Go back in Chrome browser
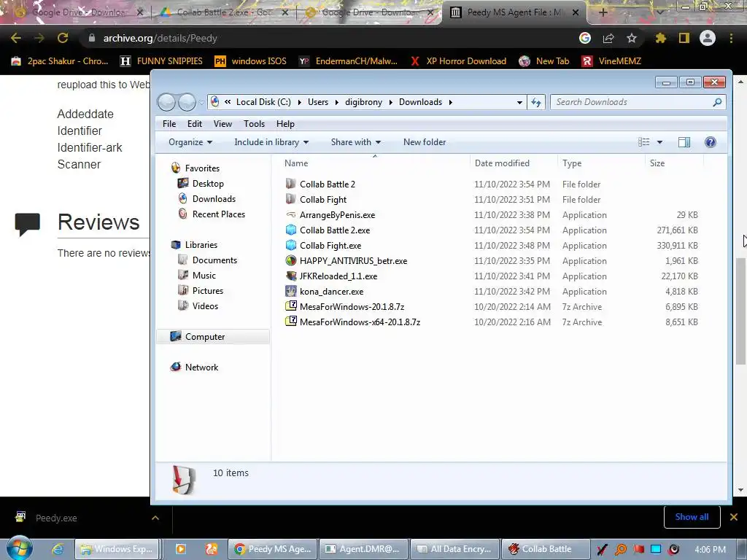This screenshot has width=747, height=560. [16, 38]
